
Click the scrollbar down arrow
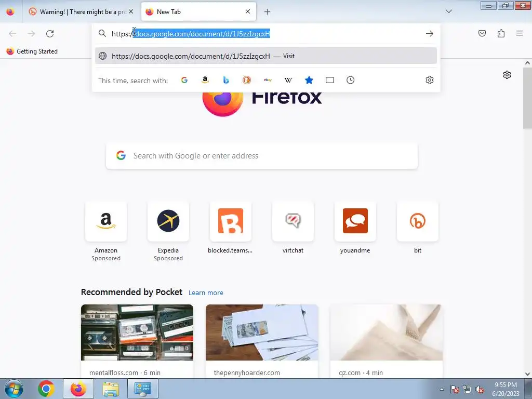pyautogui.click(x=527, y=374)
